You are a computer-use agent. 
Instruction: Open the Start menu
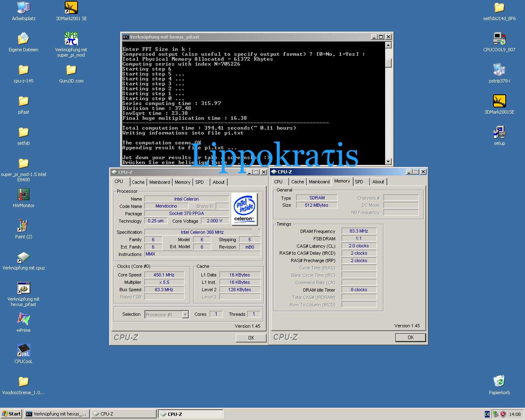11,414
